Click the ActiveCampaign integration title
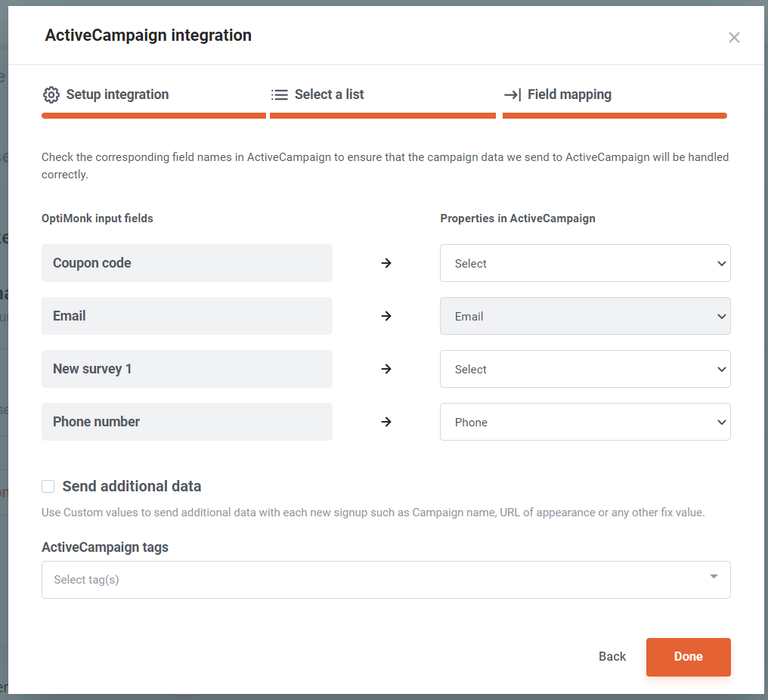 pos(148,36)
